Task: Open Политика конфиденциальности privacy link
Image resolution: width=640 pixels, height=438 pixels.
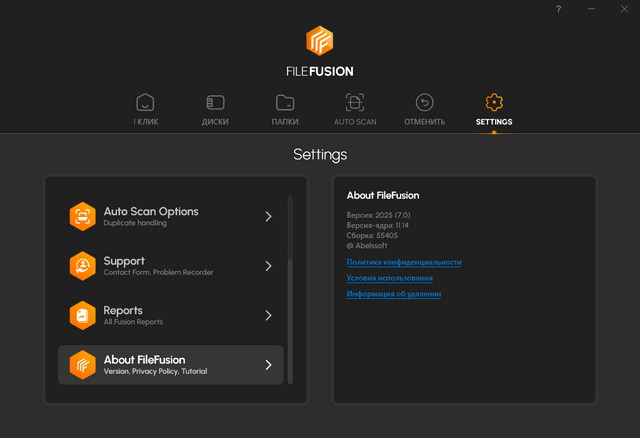Action: pyautogui.click(x=404, y=262)
